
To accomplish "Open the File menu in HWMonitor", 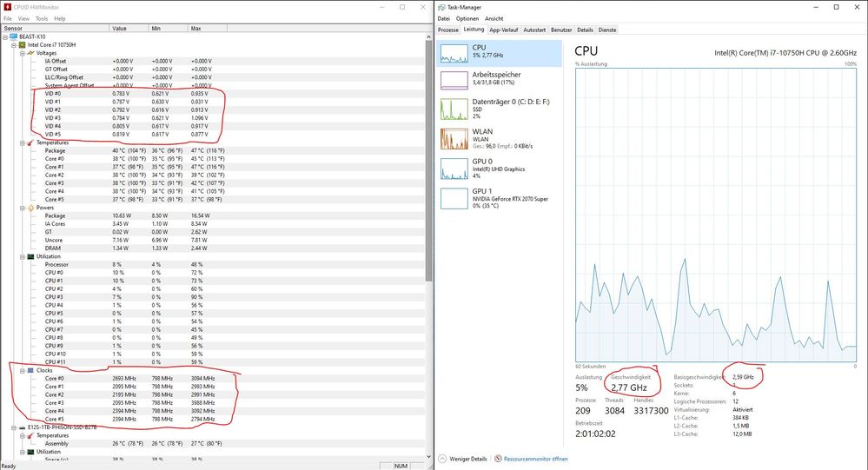I will [8, 18].
